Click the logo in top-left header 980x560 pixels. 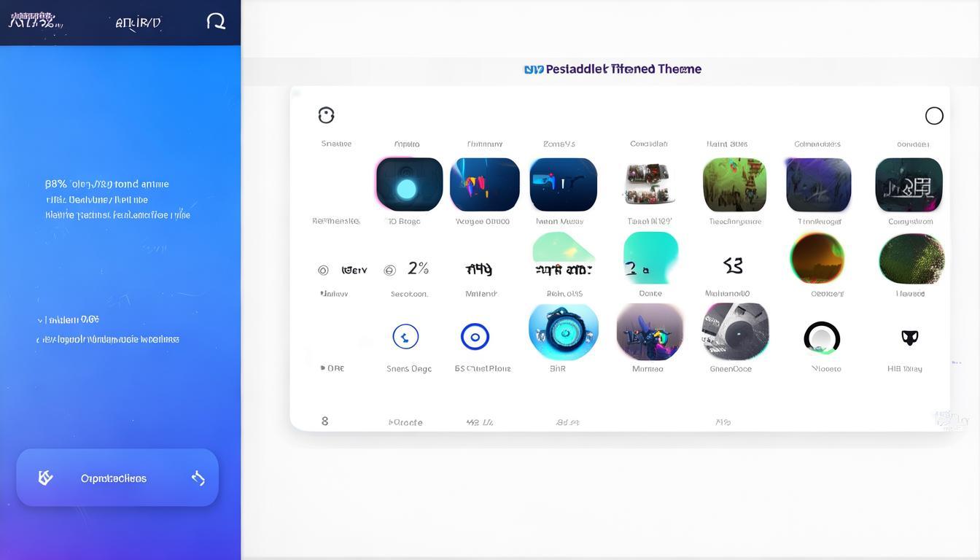[x=33, y=20]
